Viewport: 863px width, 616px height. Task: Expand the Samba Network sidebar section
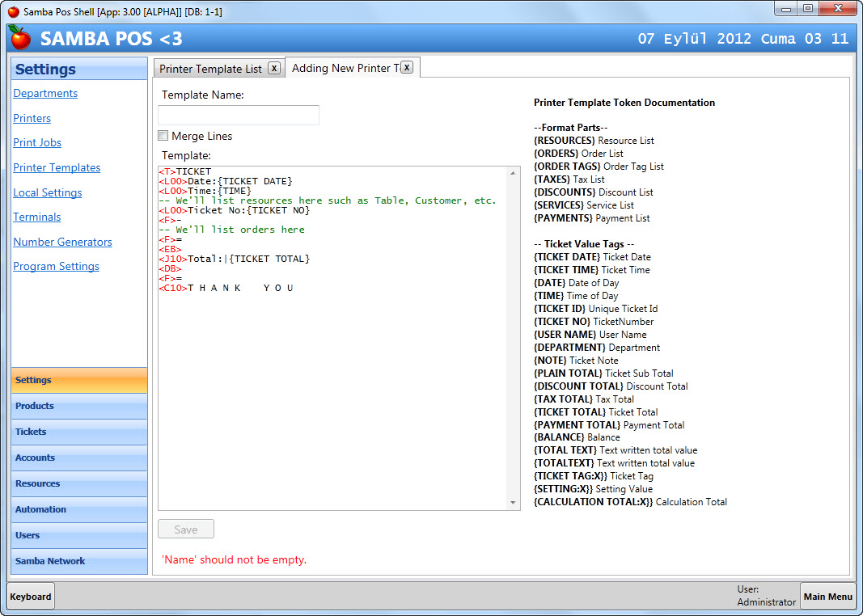[79, 561]
